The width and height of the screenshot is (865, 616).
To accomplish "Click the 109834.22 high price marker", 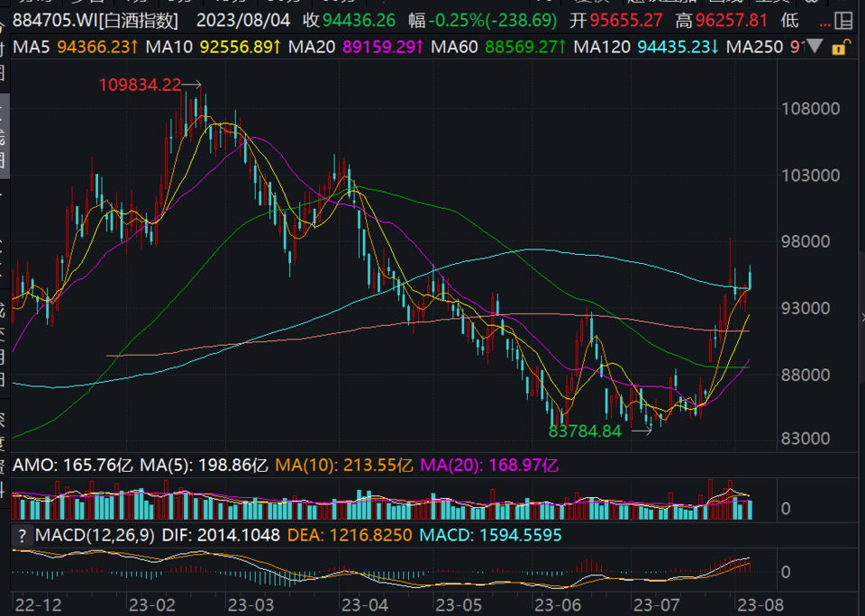I will (x=140, y=86).
